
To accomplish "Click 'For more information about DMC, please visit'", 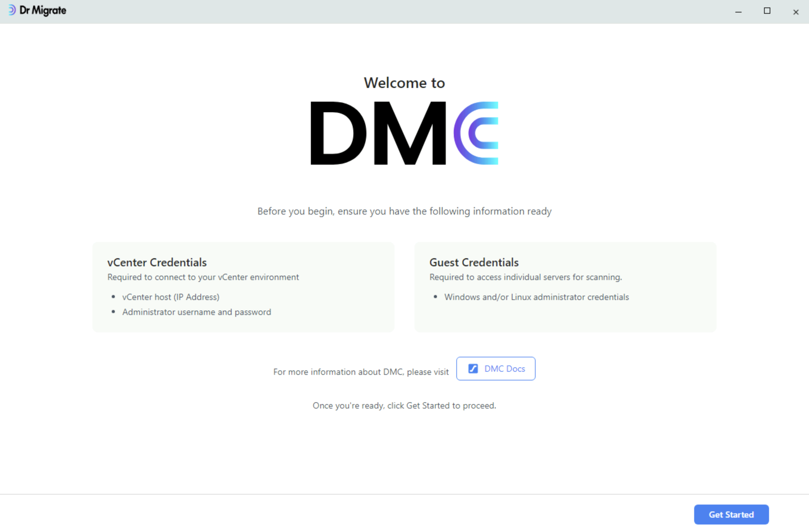I will click(x=361, y=372).
